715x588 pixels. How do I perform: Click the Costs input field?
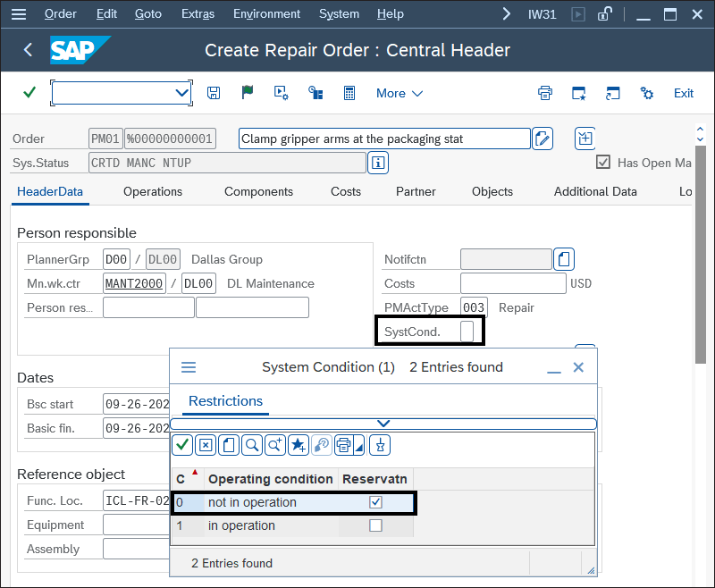pyautogui.click(x=513, y=283)
